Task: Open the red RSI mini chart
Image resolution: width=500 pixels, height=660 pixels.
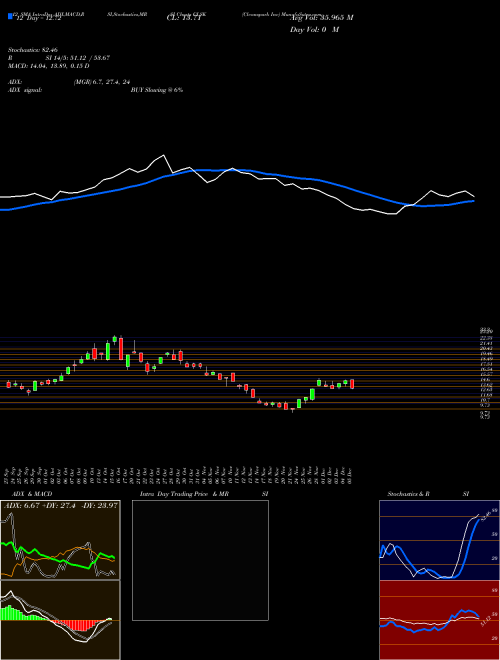Action: coord(439,620)
